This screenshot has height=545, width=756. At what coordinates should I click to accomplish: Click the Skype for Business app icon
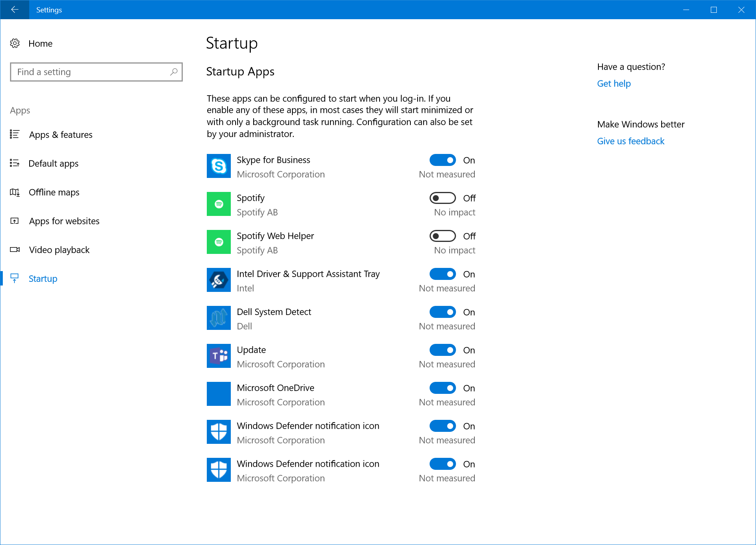(x=219, y=166)
